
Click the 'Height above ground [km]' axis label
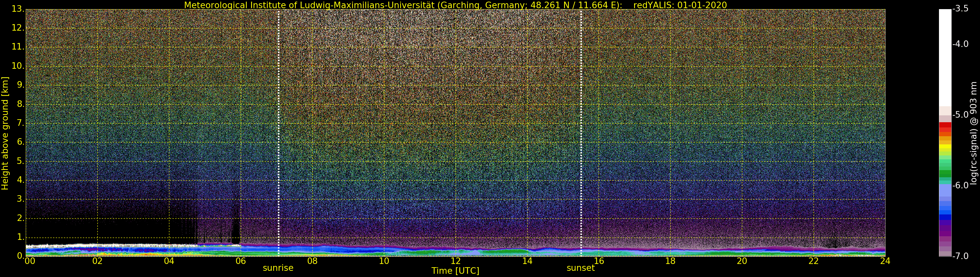coord(5,134)
